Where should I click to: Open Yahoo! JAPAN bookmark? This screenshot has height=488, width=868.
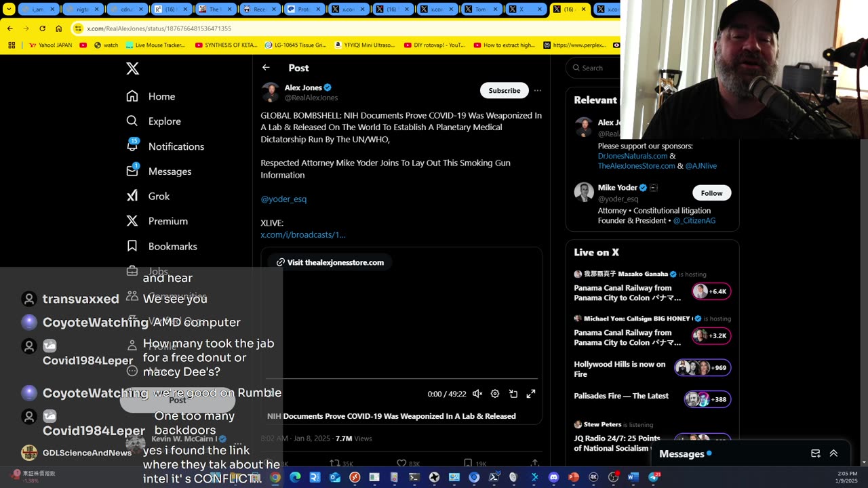[50, 45]
